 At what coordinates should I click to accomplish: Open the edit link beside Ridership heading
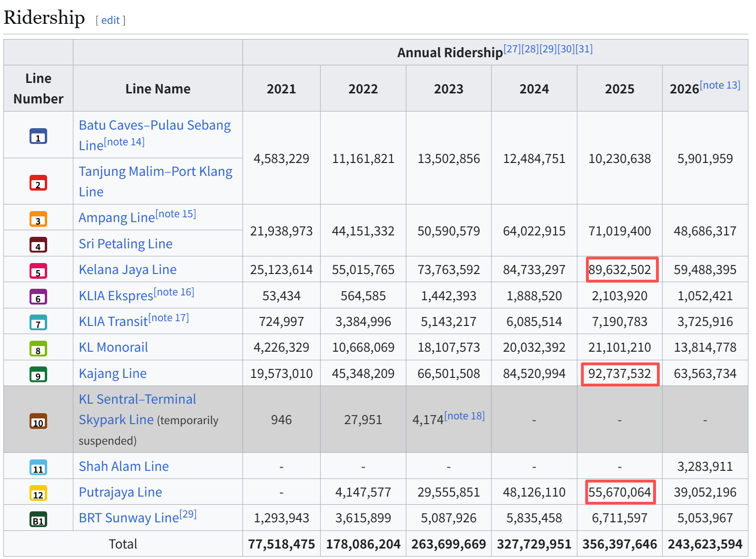111,20
